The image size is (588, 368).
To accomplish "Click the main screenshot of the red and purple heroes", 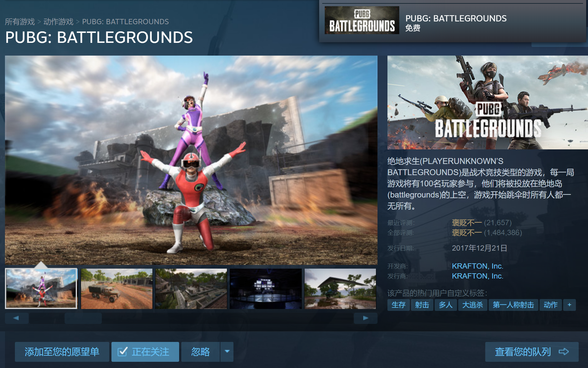I will 191,160.
